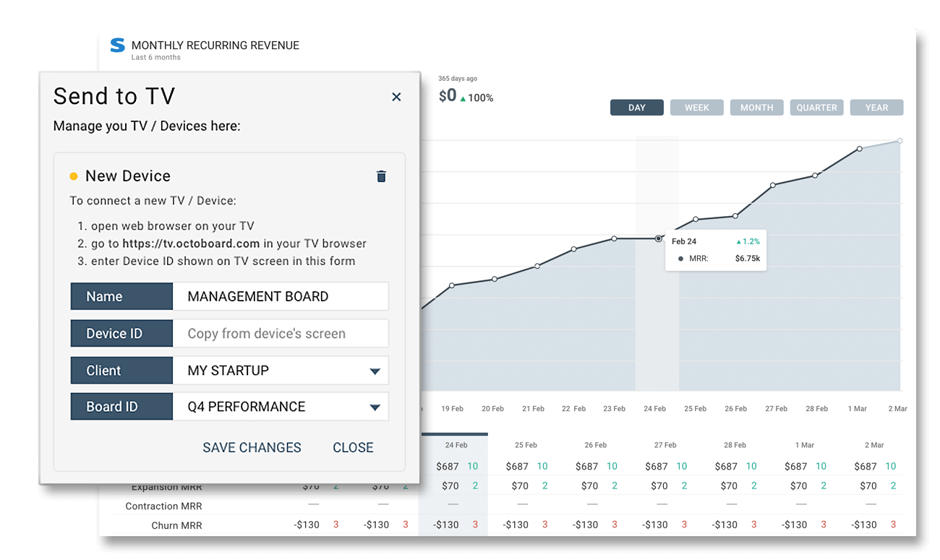Switch chart to QUARTER view
The height and width of the screenshot is (560, 940).
pyautogui.click(x=817, y=108)
